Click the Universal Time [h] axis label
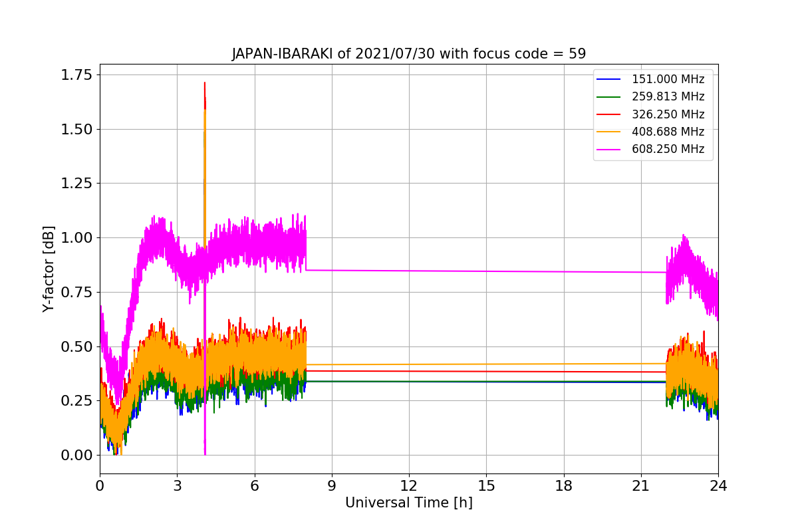This screenshot has height=532, width=798. [409, 503]
